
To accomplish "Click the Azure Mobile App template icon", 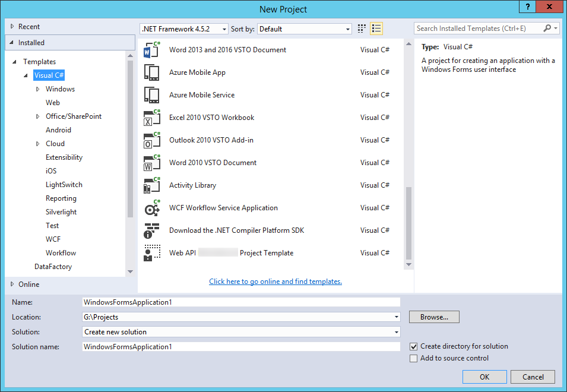I will tap(153, 72).
